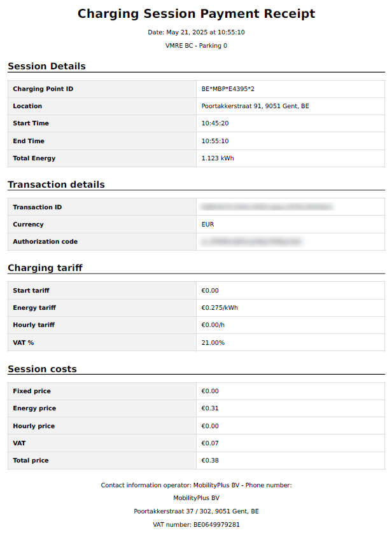Click the Session Details section heading
Viewport: 392px width, 535px height.
coord(47,66)
